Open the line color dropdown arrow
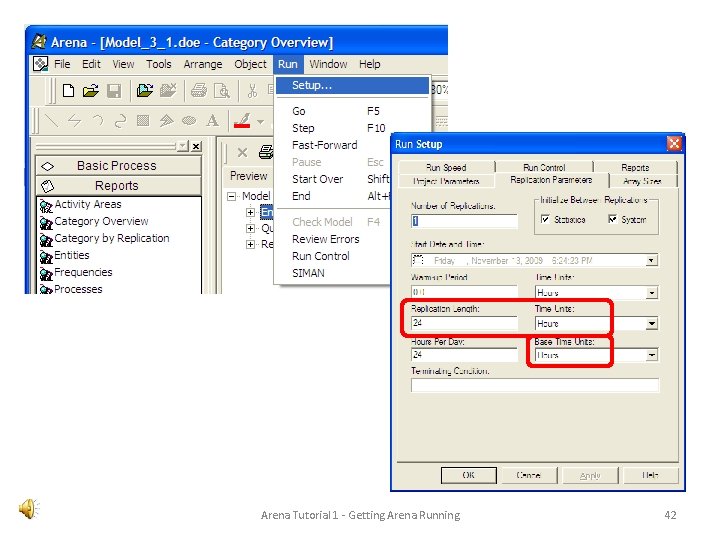 (261, 122)
